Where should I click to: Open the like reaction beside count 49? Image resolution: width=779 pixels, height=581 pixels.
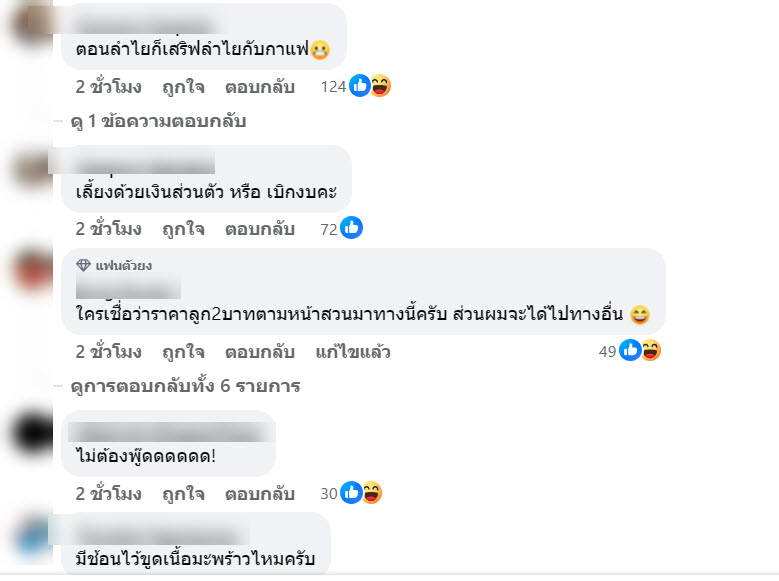[630, 351]
